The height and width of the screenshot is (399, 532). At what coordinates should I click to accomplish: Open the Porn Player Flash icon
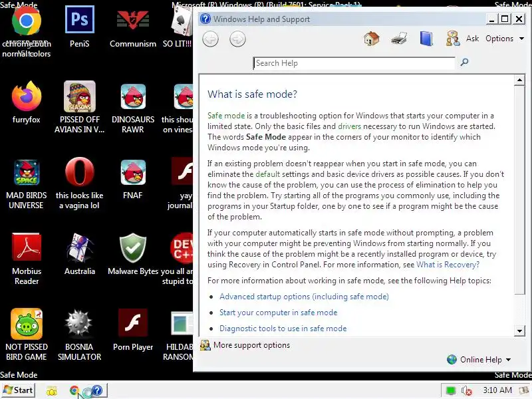tap(133, 323)
